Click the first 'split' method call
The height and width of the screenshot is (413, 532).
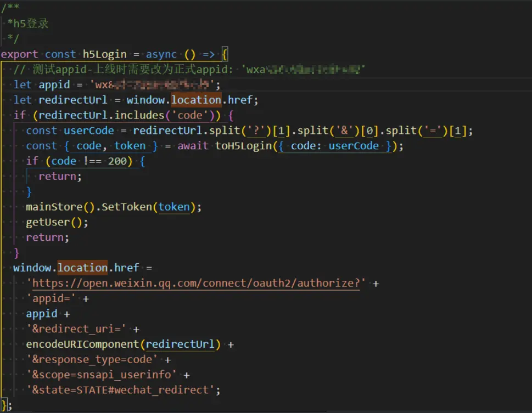pos(224,131)
